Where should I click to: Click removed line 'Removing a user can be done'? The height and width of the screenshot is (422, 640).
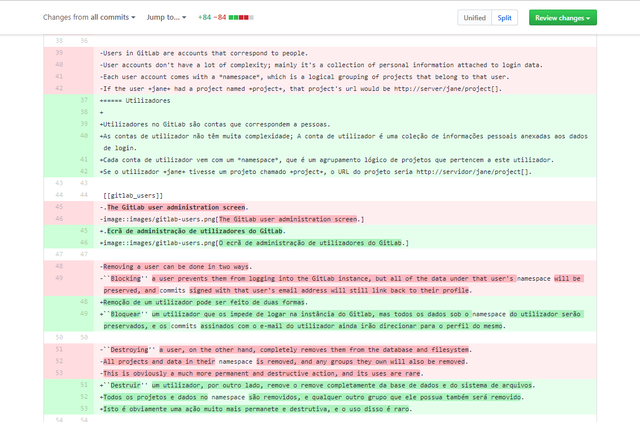tap(176, 267)
